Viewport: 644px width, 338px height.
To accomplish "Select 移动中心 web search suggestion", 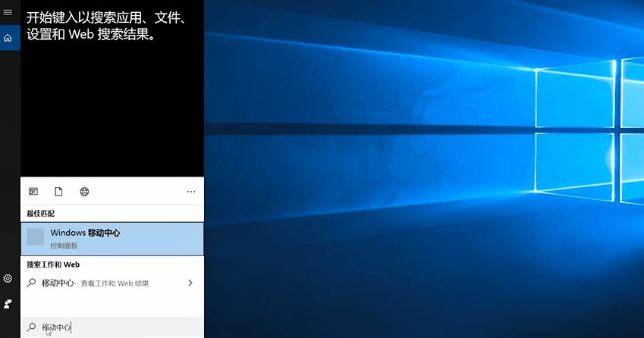I will click(x=112, y=283).
